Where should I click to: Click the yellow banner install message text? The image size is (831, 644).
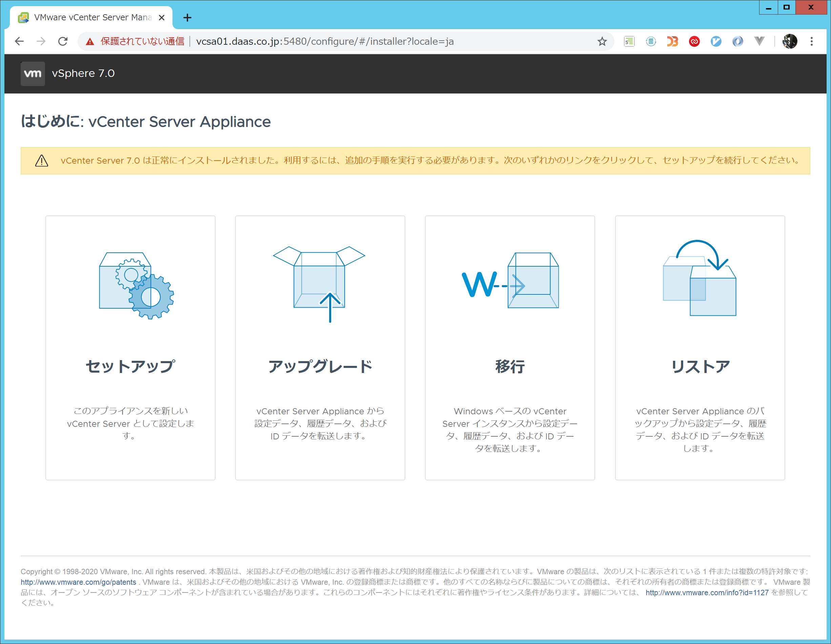[430, 160]
